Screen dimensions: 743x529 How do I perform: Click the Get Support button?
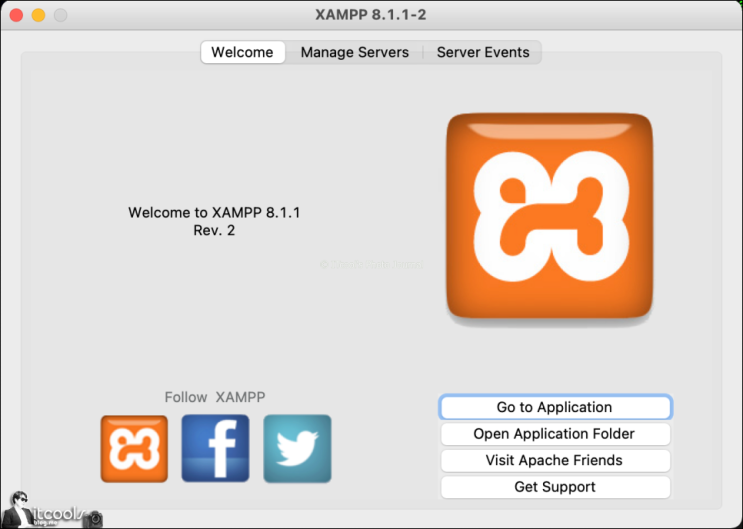(555, 487)
